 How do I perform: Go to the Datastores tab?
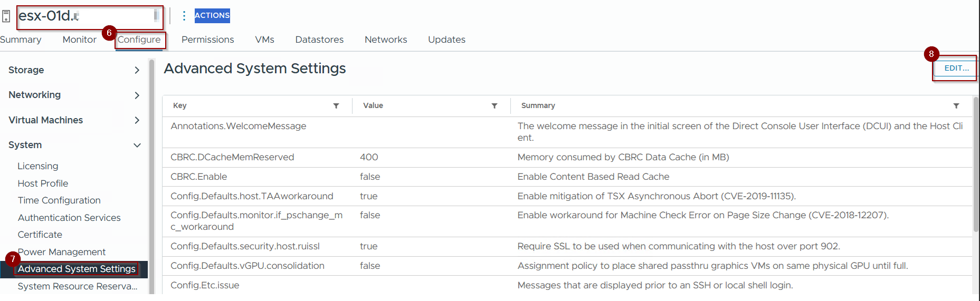[x=319, y=40]
